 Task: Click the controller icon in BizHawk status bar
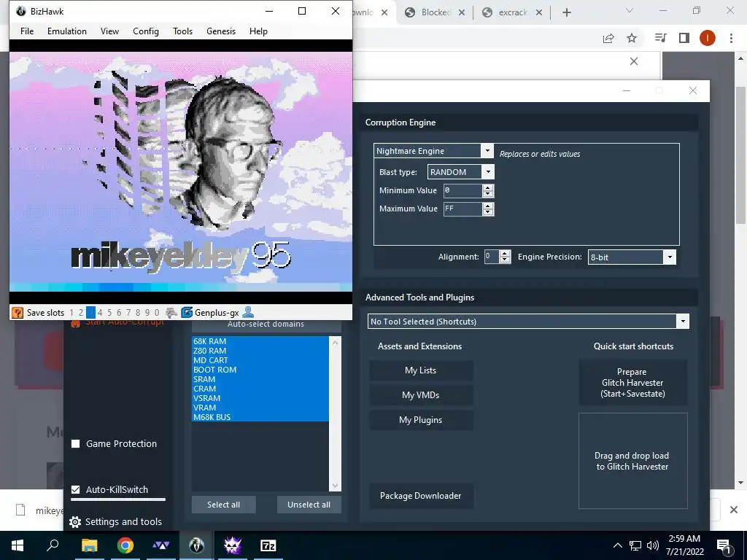(171, 313)
